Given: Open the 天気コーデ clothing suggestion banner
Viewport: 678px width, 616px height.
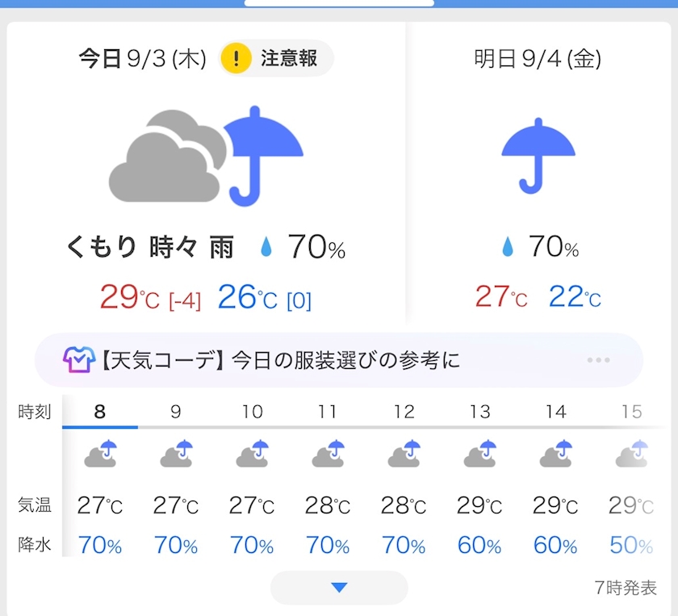Looking at the screenshot, I should point(338,360).
